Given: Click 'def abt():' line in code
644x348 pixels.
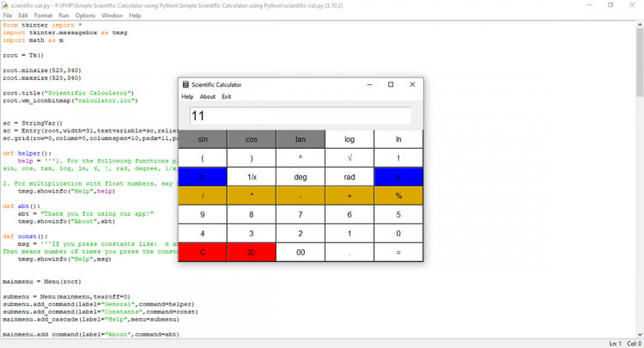Looking at the screenshot, I should pyautogui.click(x=21, y=206).
